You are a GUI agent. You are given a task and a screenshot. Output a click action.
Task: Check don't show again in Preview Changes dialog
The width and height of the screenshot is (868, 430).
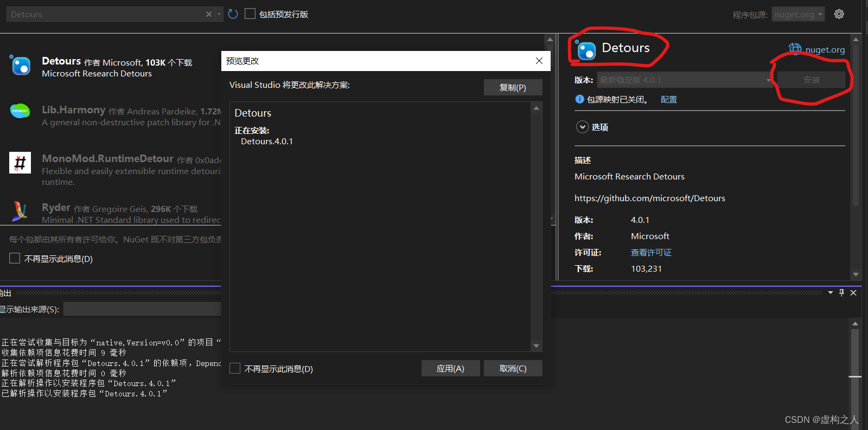click(235, 369)
